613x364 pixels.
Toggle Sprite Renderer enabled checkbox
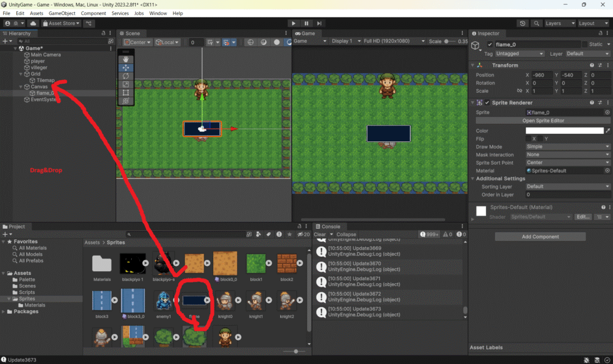487,102
